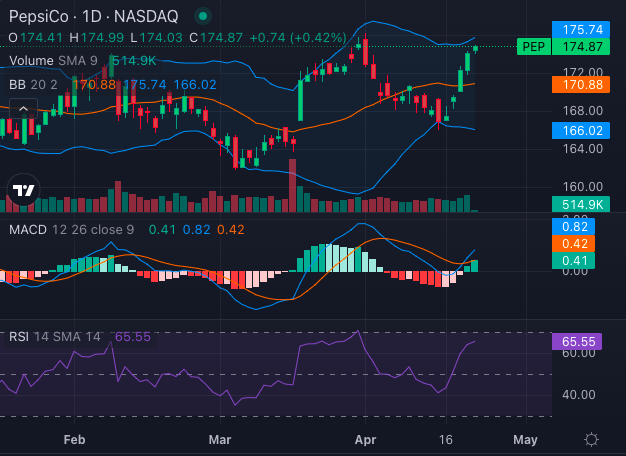
Task: Click the 65.55 RSI axis label
Action: click(x=577, y=341)
